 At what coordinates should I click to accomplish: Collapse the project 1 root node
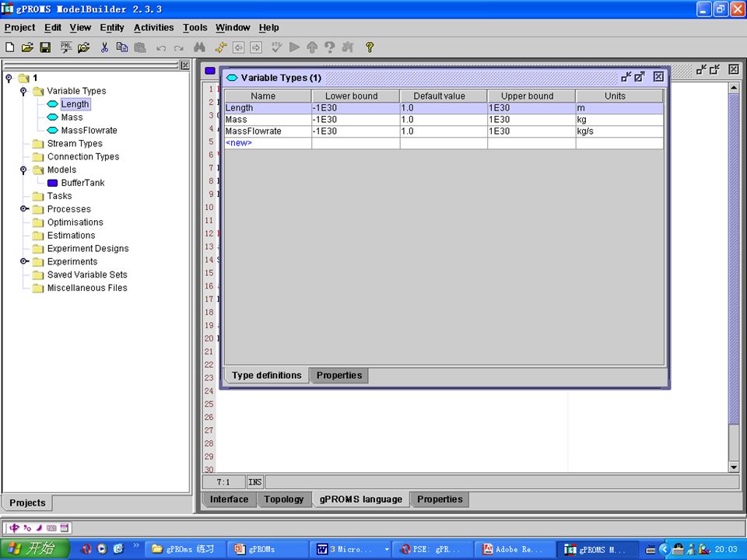click(9, 78)
